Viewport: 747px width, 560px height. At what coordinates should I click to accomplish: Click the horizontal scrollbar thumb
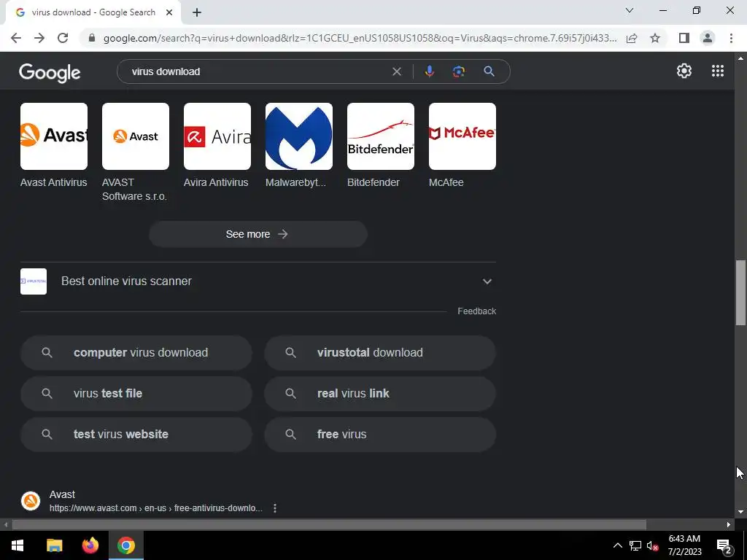[x=329, y=524]
